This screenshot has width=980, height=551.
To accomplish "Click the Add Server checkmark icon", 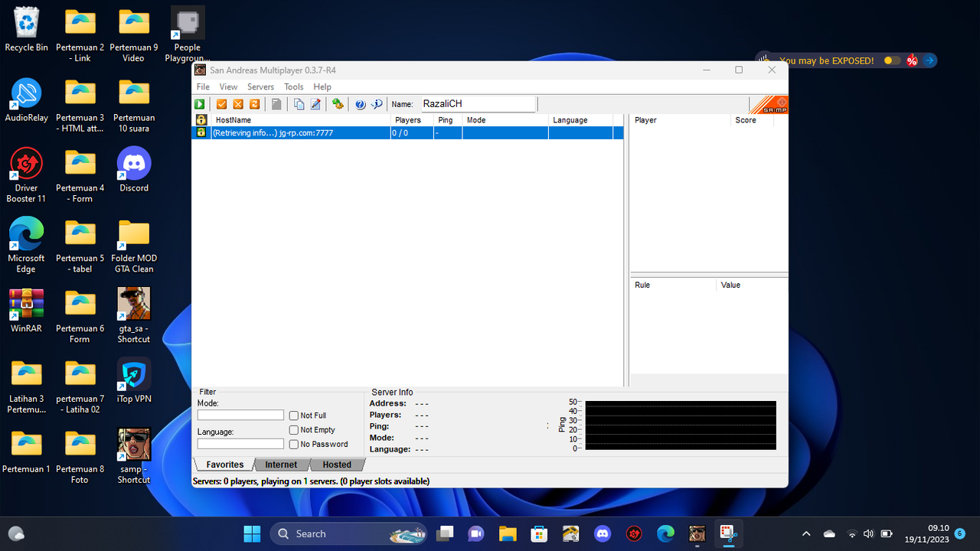I will pyautogui.click(x=221, y=104).
